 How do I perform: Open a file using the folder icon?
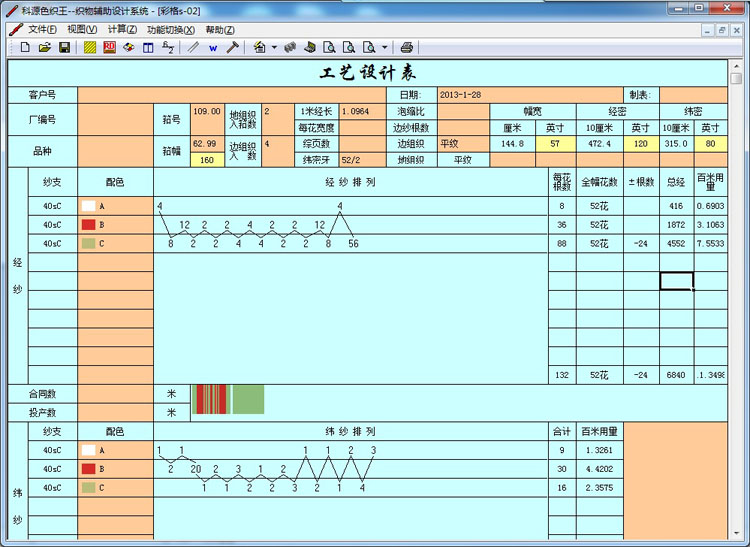click(x=45, y=47)
